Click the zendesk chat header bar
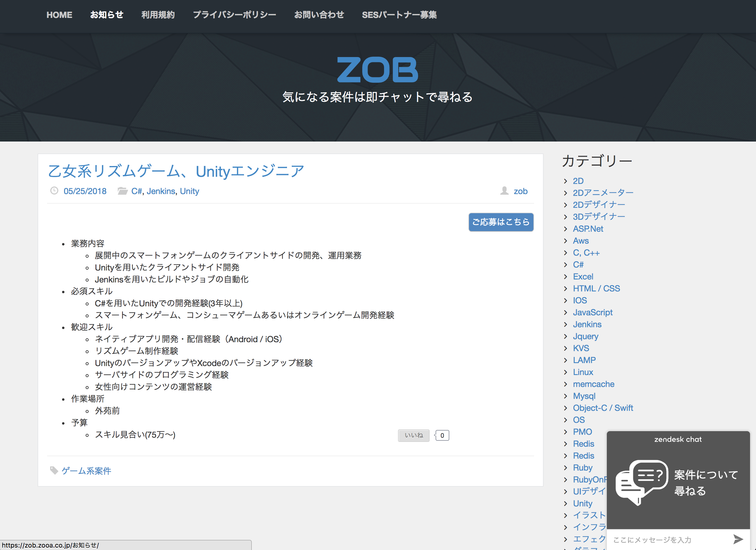This screenshot has width=756, height=550. (x=678, y=439)
